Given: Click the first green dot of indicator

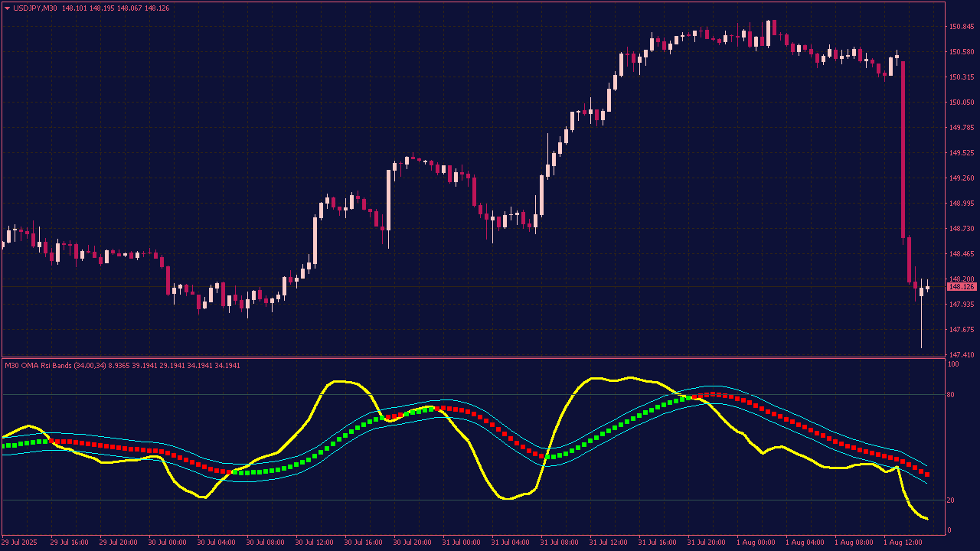Looking at the screenshot, I should pos(5,445).
